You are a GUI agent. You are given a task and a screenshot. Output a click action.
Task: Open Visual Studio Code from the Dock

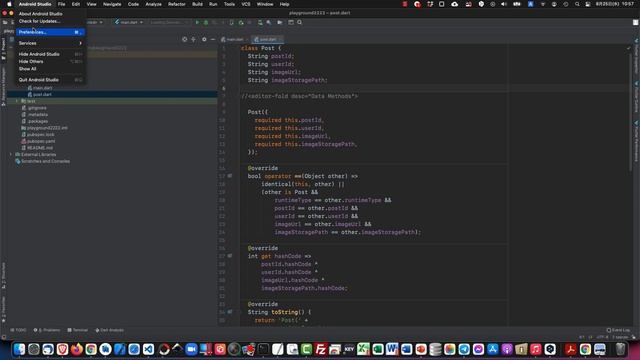[148, 349]
